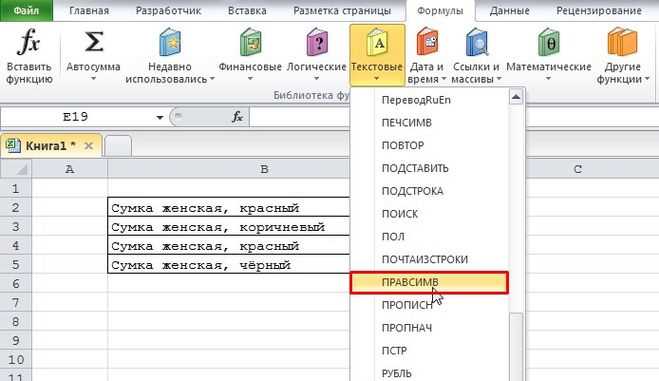Click in the Name Box showing E19

point(76,117)
